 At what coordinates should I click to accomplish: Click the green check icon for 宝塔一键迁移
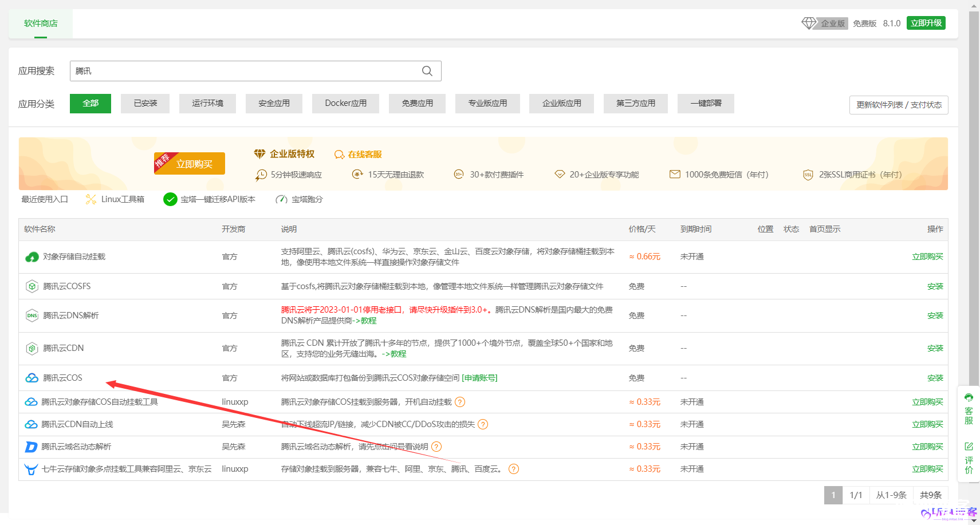[x=170, y=199]
